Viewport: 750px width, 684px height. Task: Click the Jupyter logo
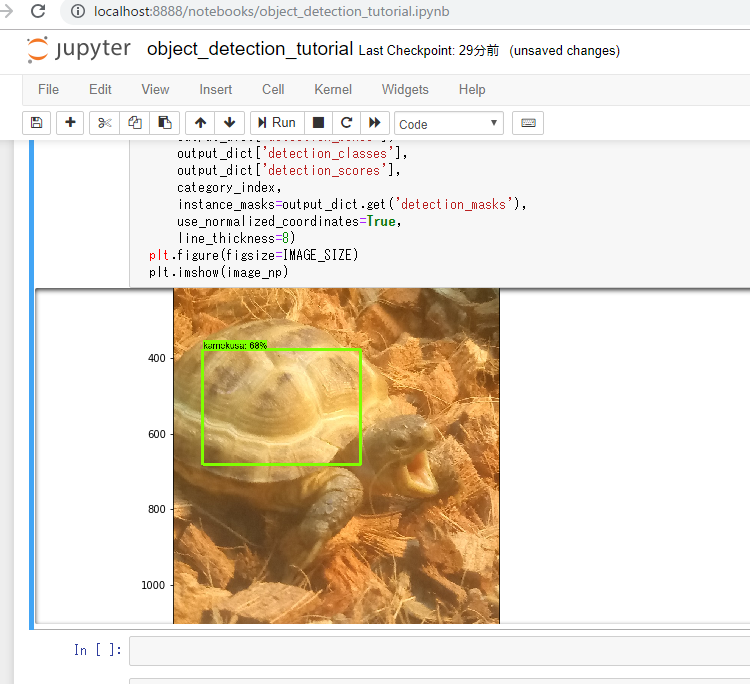click(79, 49)
